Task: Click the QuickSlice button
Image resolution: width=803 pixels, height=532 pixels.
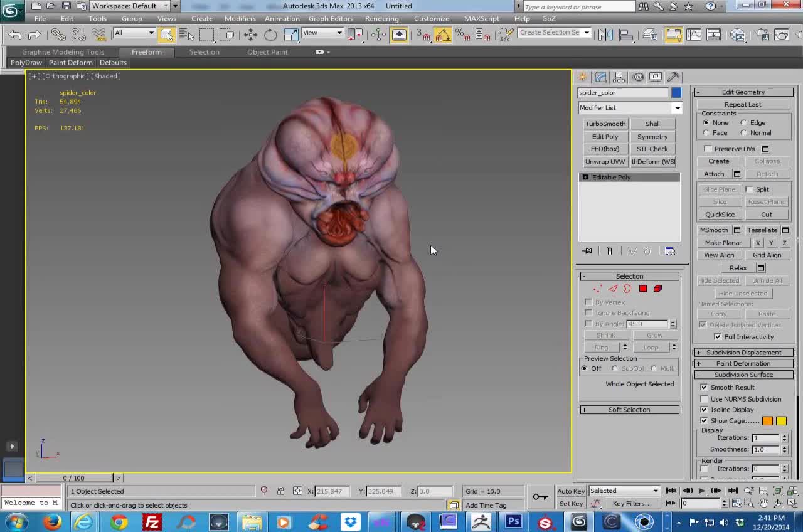Action: pos(720,215)
